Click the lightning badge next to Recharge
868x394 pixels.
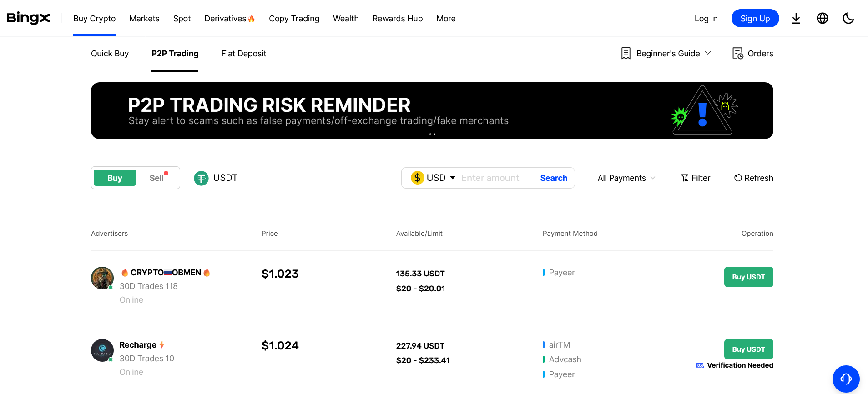(x=161, y=345)
